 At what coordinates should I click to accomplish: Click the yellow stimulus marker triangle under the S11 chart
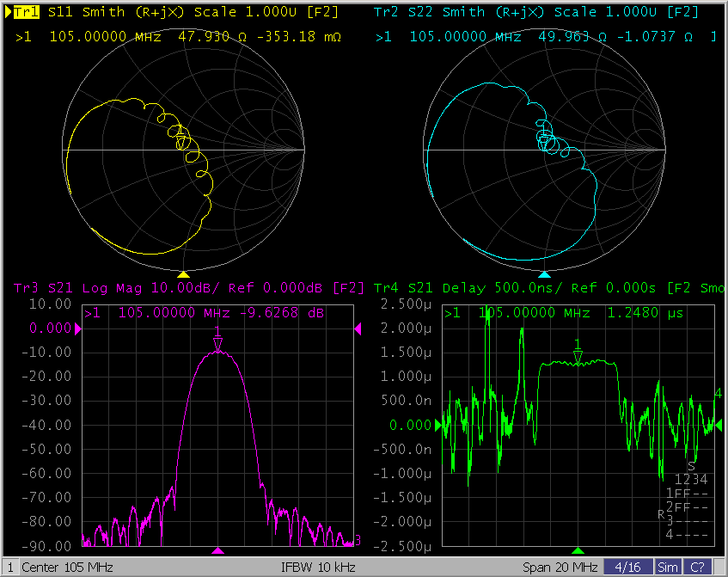(182, 273)
